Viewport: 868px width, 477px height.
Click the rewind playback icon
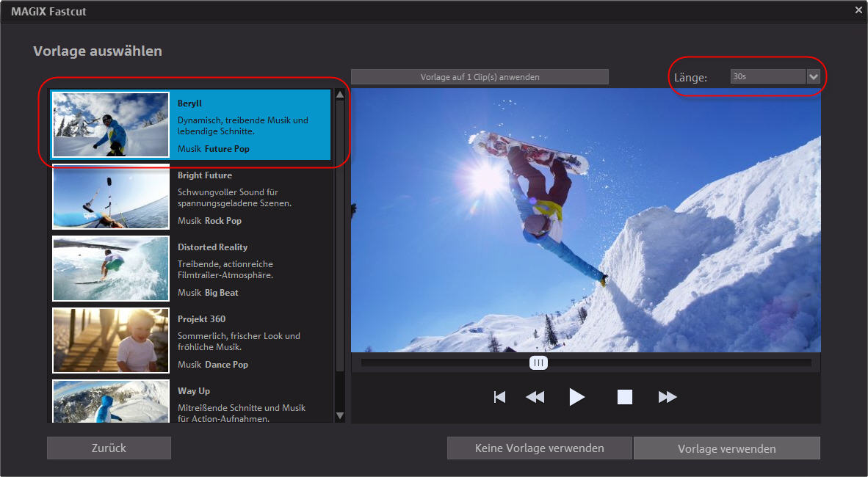(535, 397)
